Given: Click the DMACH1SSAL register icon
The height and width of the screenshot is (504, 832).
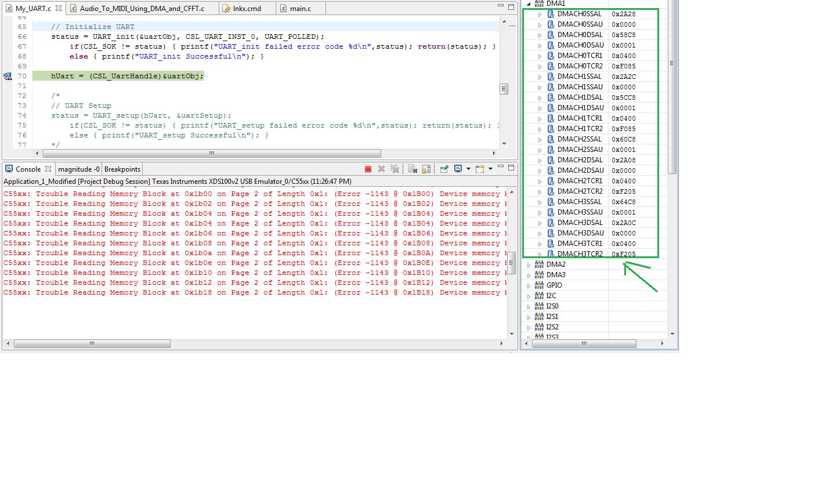Looking at the screenshot, I should coord(551,77).
